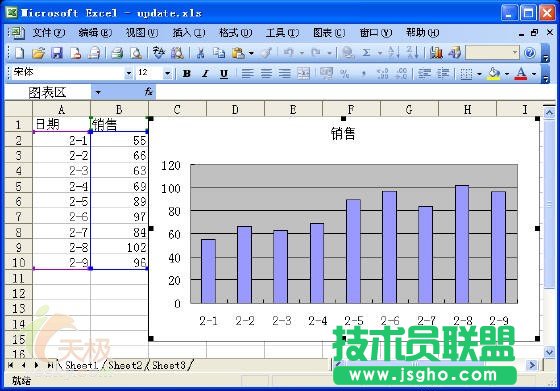Screen dimensions: 560x391
Task: Click the vertical scrollbar down arrow
Action: (549, 352)
